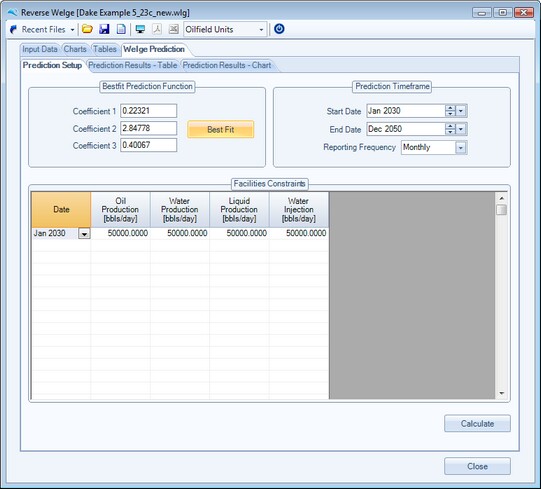Expand the Oilfield Units dropdown
Image resolution: width=541 pixels, height=489 pixels.
[x=261, y=30]
